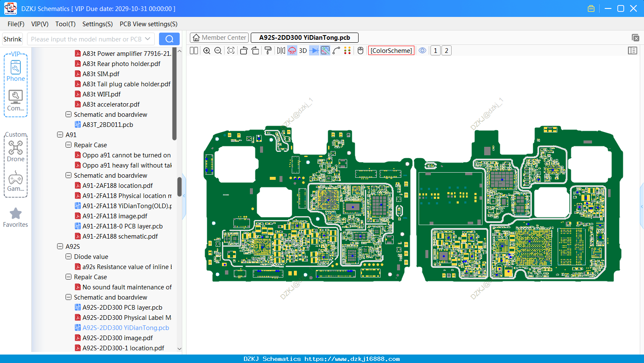Collapse the A91 tree node

[x=60, y=135]
